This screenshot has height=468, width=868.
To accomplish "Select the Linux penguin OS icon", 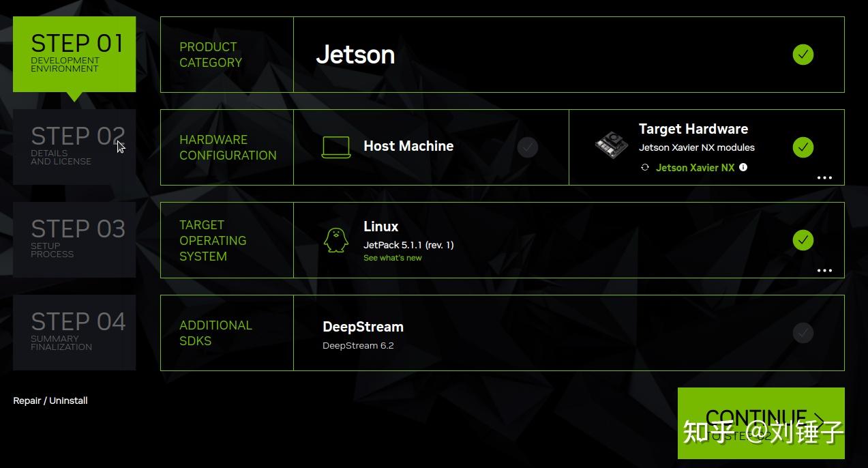I will pyautogui.click(x=336, y=239).
